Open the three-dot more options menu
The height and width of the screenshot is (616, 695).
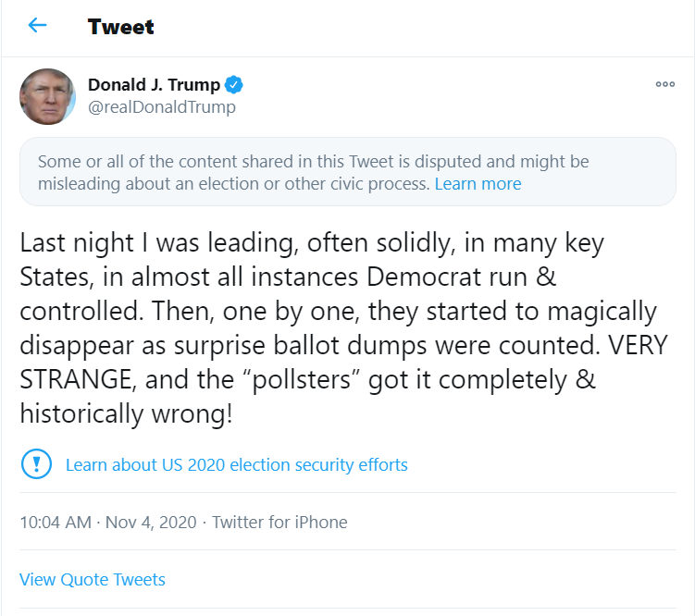pos(664,84)
